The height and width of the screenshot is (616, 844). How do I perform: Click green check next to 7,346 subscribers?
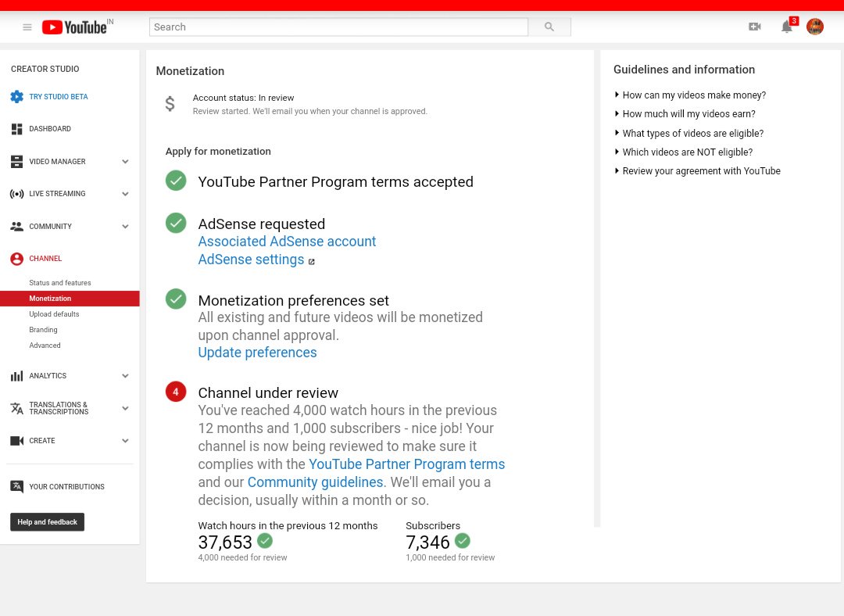coord(463,540)
